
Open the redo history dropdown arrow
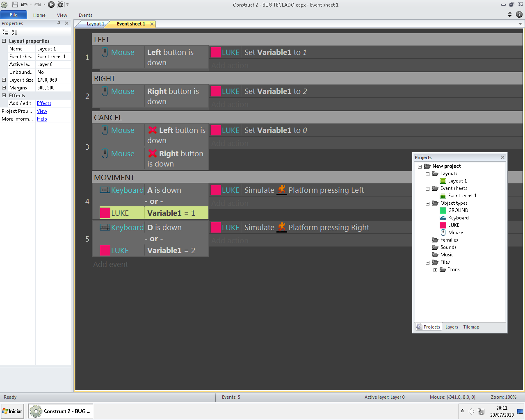point(44,5)
